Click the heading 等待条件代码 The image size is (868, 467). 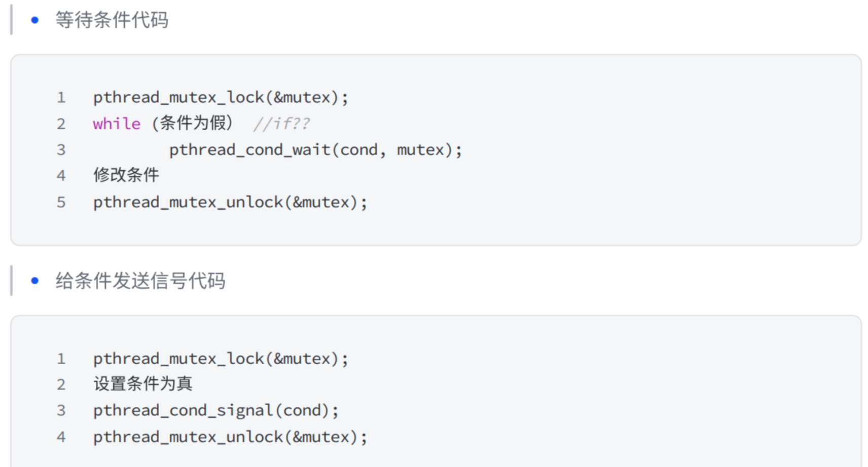(112, 20)
